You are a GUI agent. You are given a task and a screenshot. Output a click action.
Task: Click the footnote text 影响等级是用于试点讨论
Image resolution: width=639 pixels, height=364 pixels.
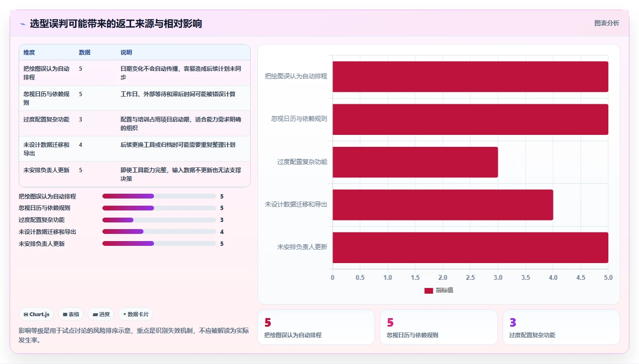[133, 335]
